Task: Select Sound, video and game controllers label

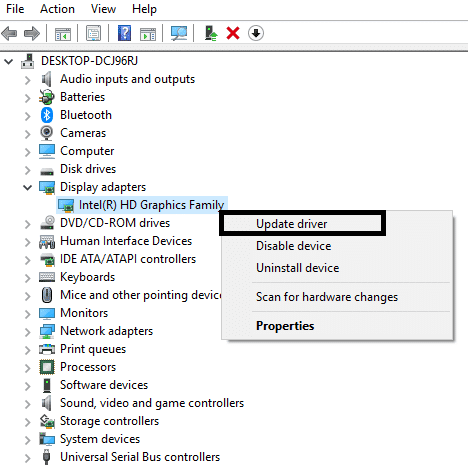Action: click(152, 403)
